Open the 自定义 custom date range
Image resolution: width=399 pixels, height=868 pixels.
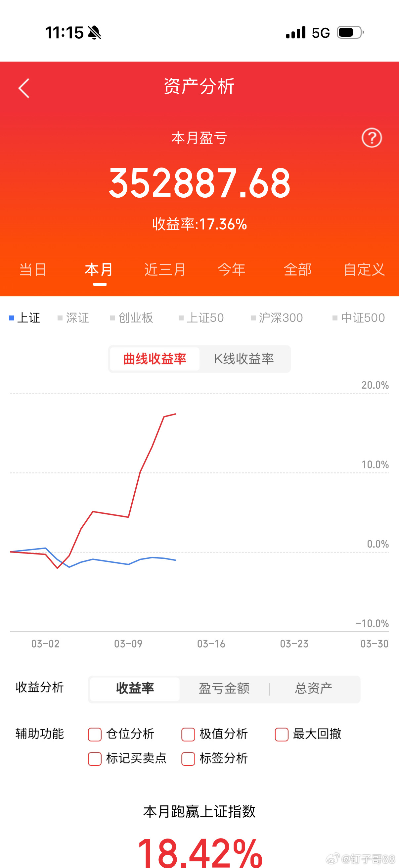click(x=365, y=269)
